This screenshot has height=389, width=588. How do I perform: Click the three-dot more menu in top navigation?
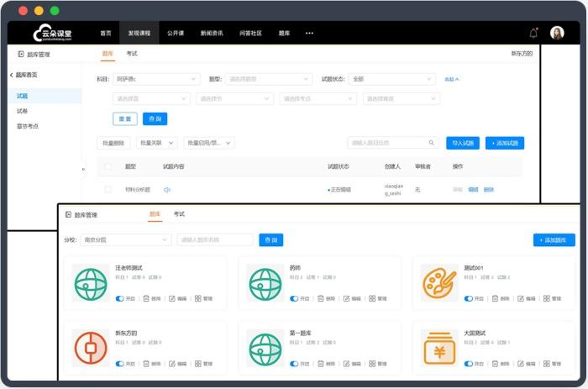[x=309, y=33]
